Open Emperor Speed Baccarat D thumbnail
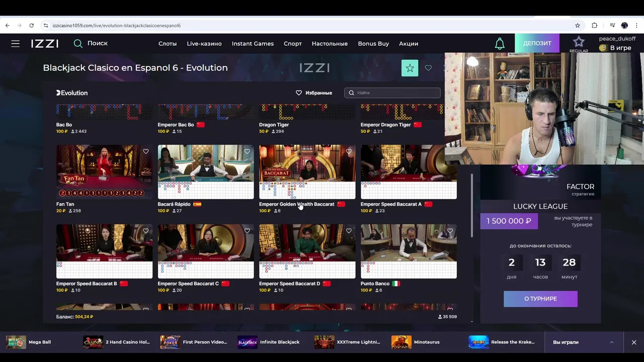Viewport: 644px width, 362px height. click(x=307, y=251)
